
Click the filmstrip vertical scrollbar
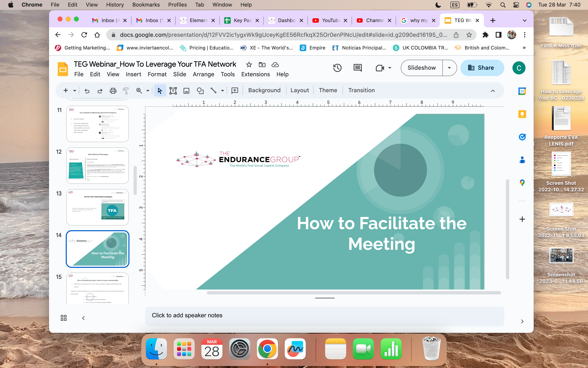click(135, 181)
